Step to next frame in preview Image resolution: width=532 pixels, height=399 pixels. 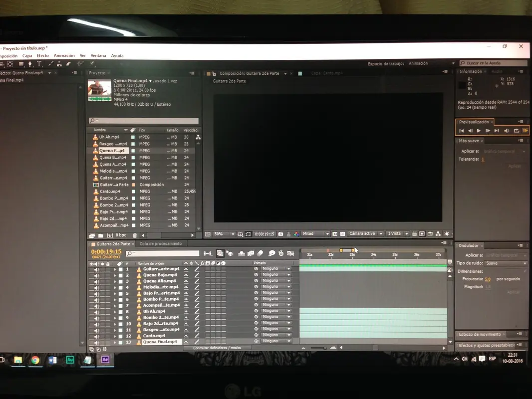click(x=488, y=131)
